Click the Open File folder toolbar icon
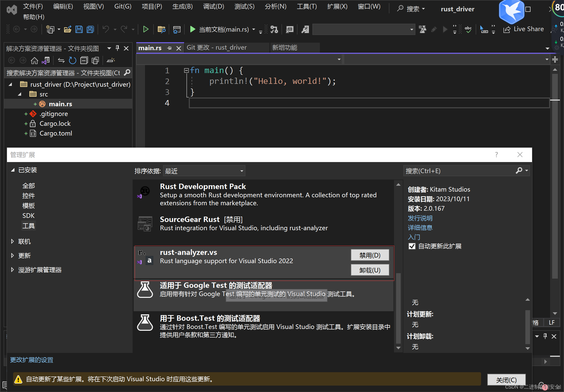This screenshot has width=564, height=392. (x=67, y=29)
